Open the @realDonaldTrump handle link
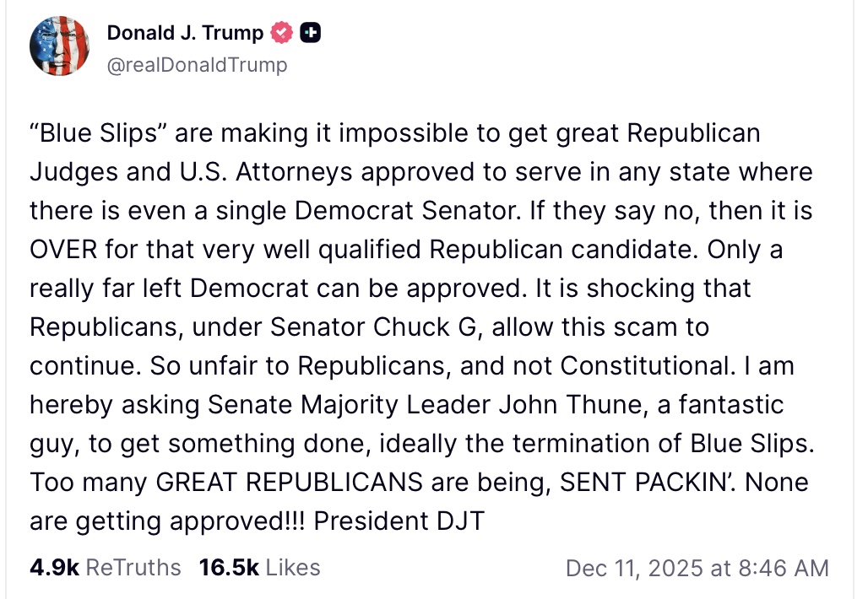868x599 pixels. 197,65
